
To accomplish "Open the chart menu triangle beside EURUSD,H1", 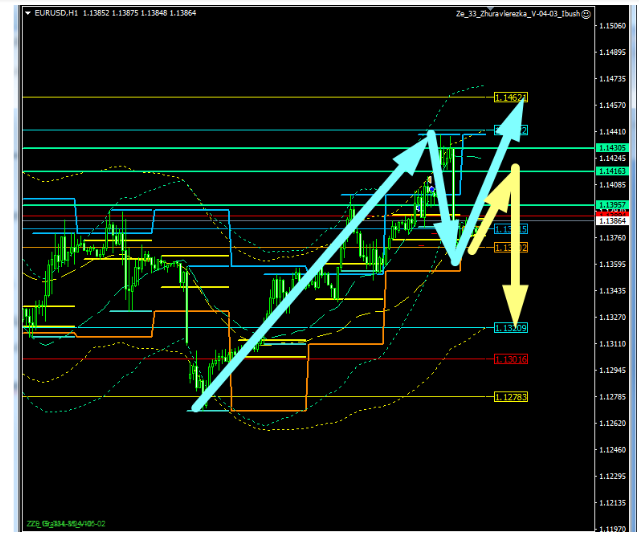I will [28, 13].
